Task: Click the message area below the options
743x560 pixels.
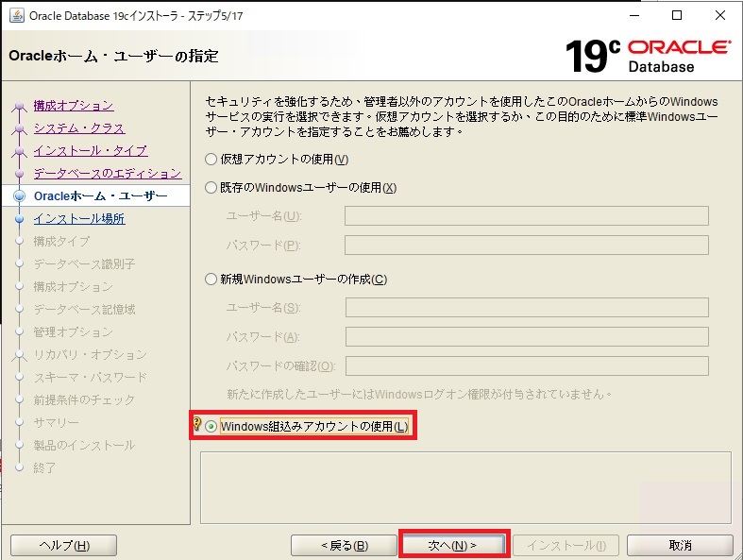Action: point(465,487)
